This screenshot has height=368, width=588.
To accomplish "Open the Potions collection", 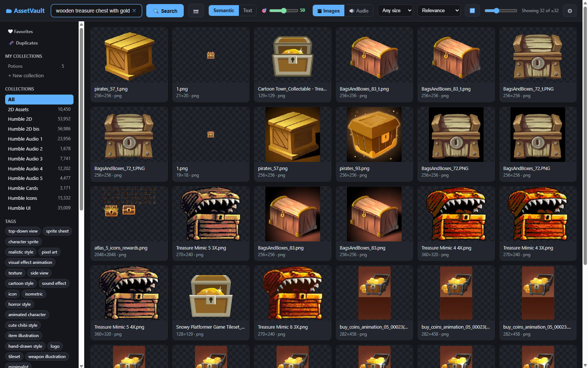I will pos(37,66).
